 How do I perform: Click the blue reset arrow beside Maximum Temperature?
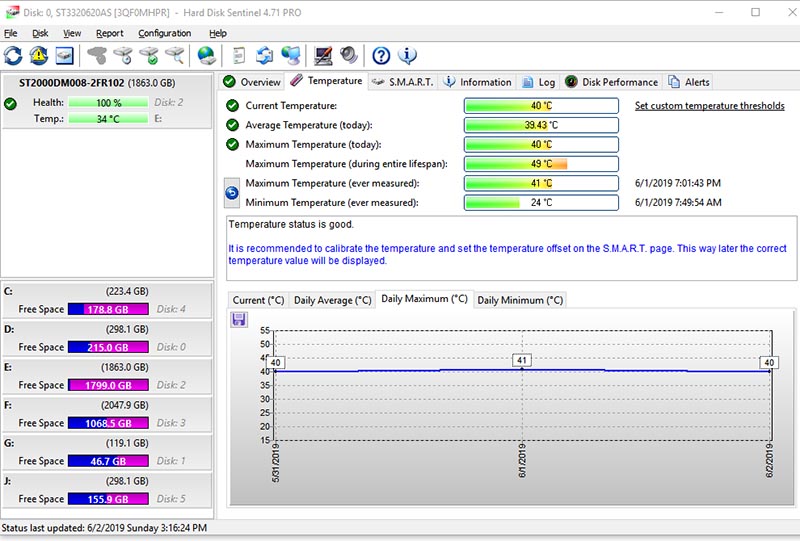click(232, 193)
